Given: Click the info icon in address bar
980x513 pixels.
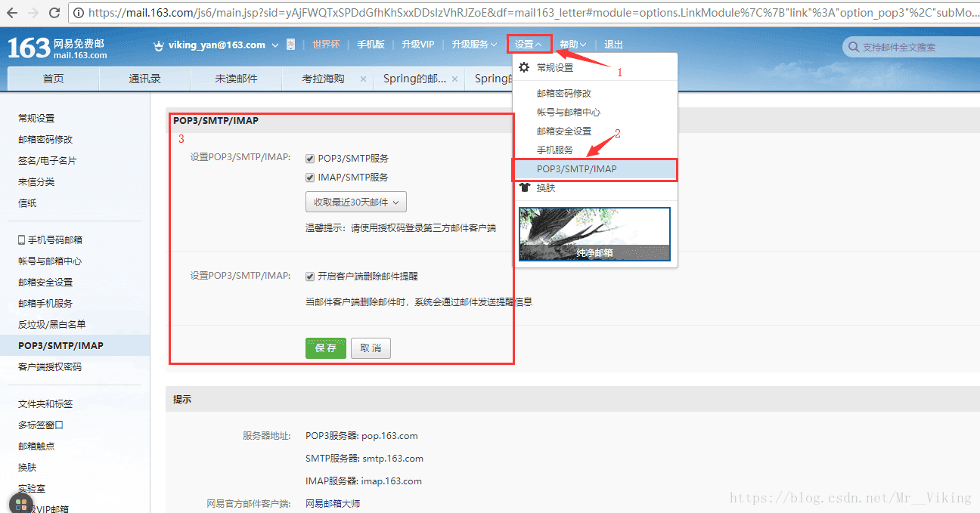Looking at the screenshot, I should coord(79,12).
